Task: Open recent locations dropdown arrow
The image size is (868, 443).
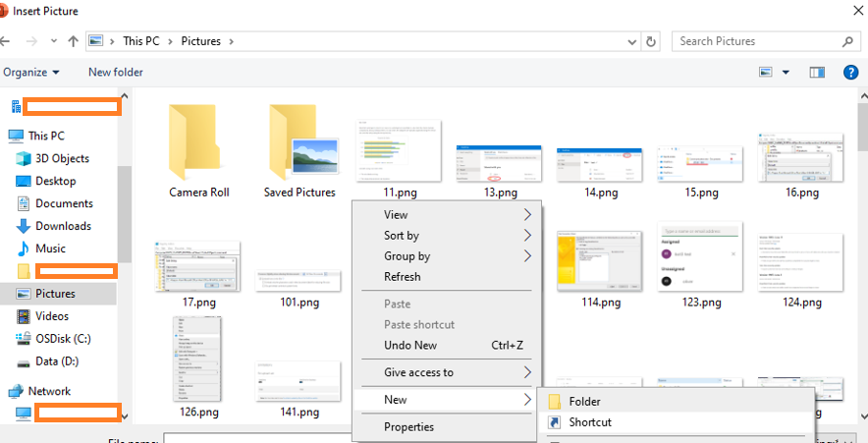Action: 54,41
